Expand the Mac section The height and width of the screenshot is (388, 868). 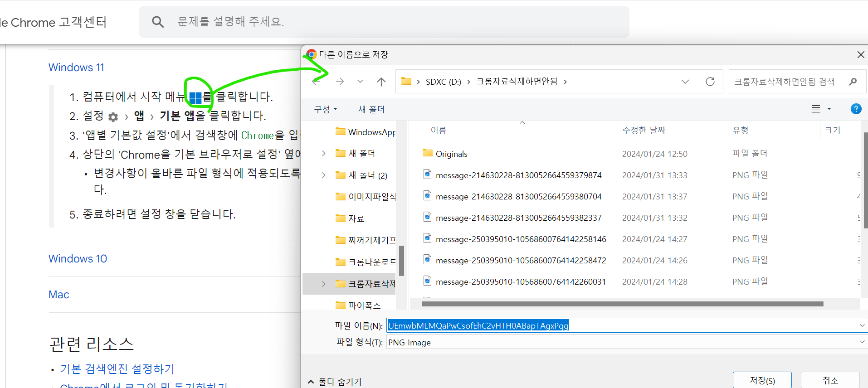coord(59,295)
